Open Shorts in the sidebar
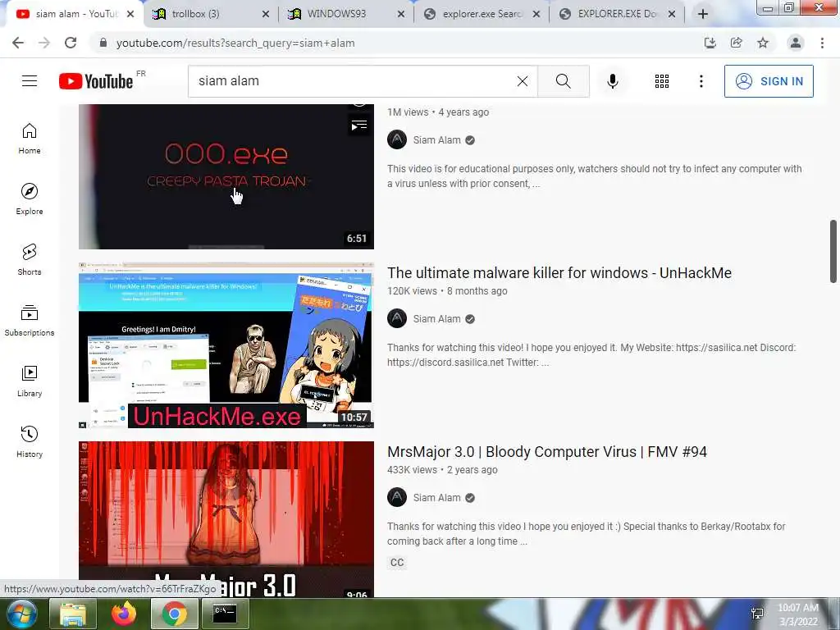 30,259
